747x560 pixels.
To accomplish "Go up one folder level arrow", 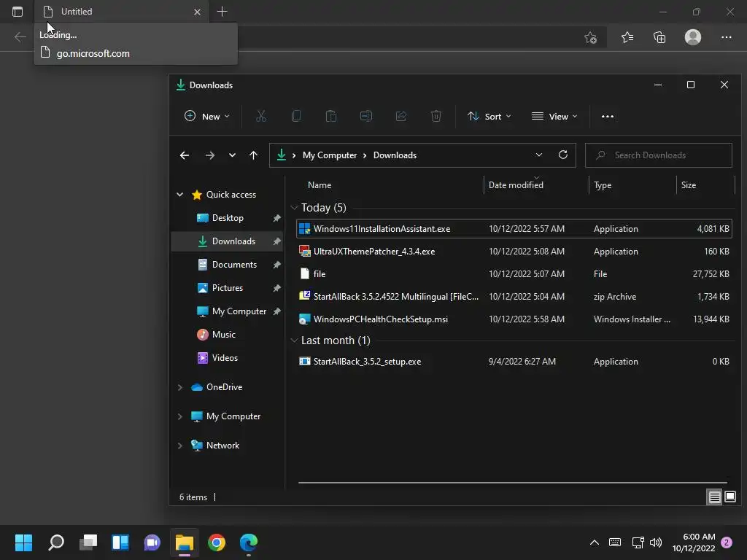I will (253, 155).
